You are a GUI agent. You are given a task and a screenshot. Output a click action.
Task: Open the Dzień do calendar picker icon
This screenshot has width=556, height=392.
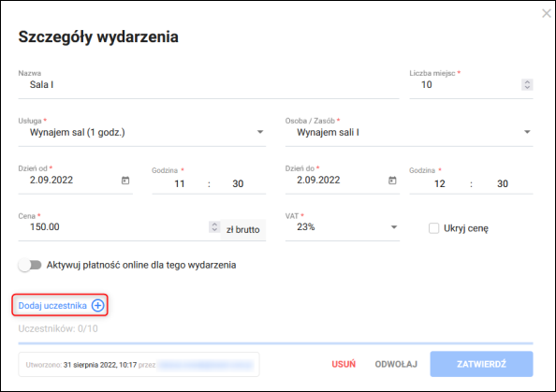392,181
